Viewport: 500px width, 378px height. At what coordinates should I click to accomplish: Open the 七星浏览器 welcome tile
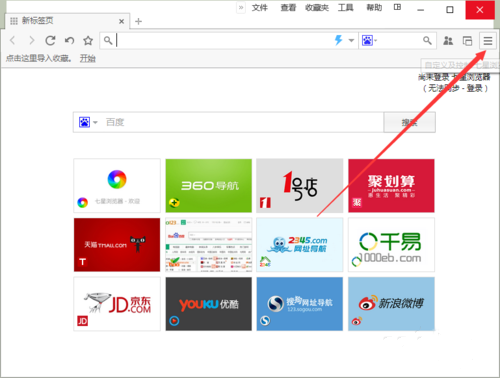tap(117, 186)
